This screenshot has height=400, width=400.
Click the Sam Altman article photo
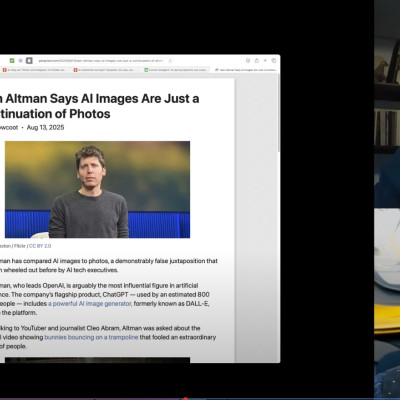click(x=97, y=189)
